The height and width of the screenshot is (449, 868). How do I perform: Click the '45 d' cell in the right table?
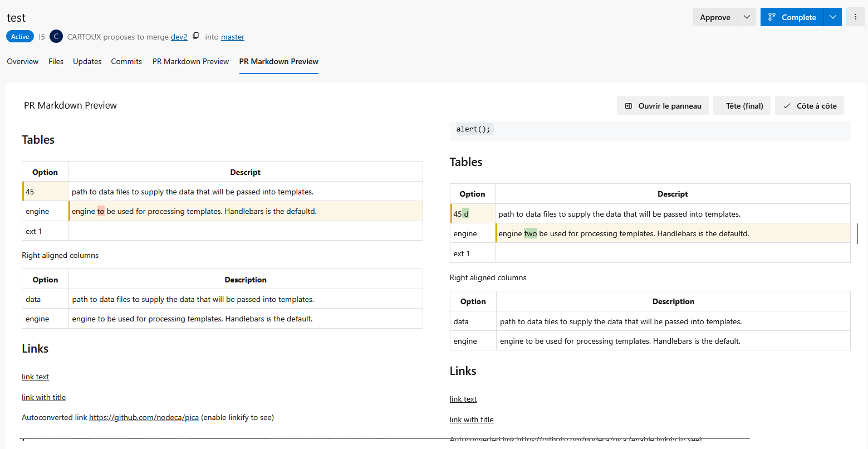point(473,214)
